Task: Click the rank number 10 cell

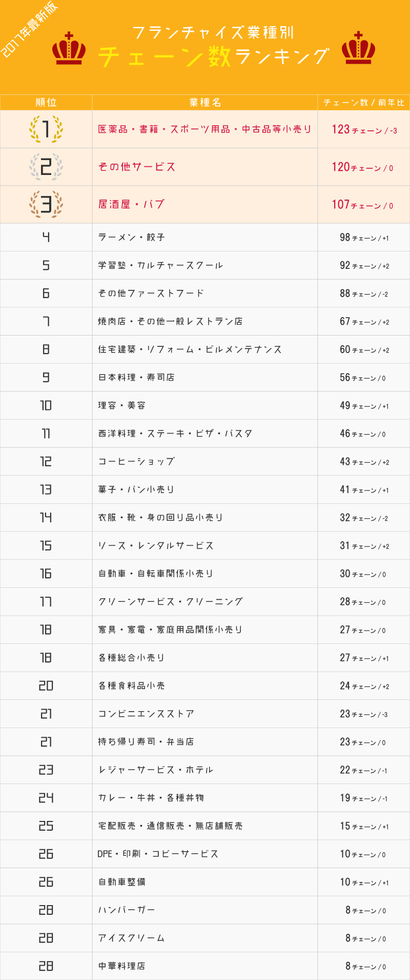Action: [x=46, y=405]
